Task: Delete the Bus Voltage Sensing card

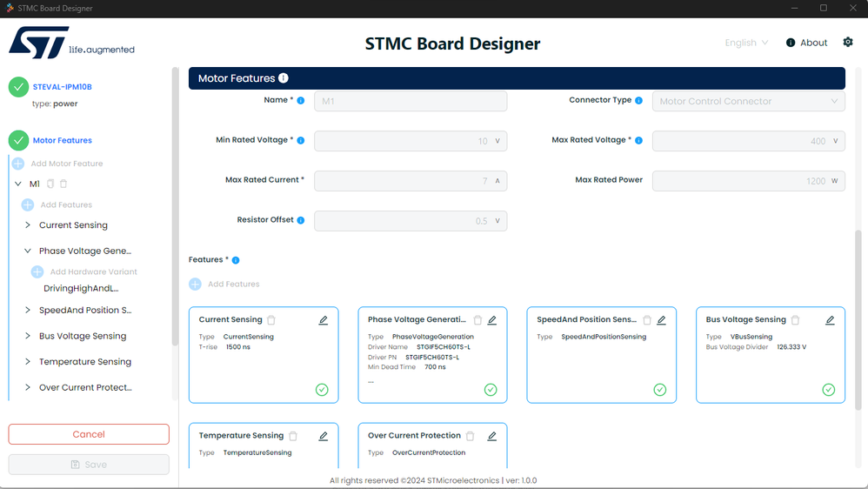Action: click(x=796, y=320)
